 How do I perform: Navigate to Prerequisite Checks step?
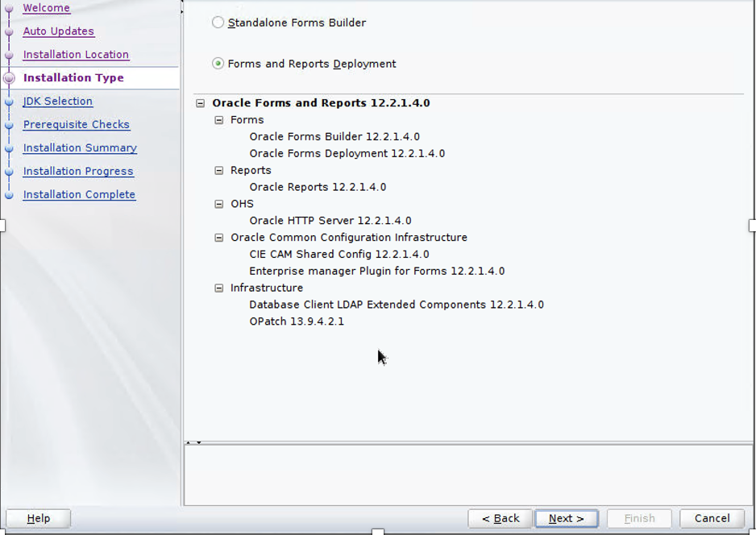76,125
